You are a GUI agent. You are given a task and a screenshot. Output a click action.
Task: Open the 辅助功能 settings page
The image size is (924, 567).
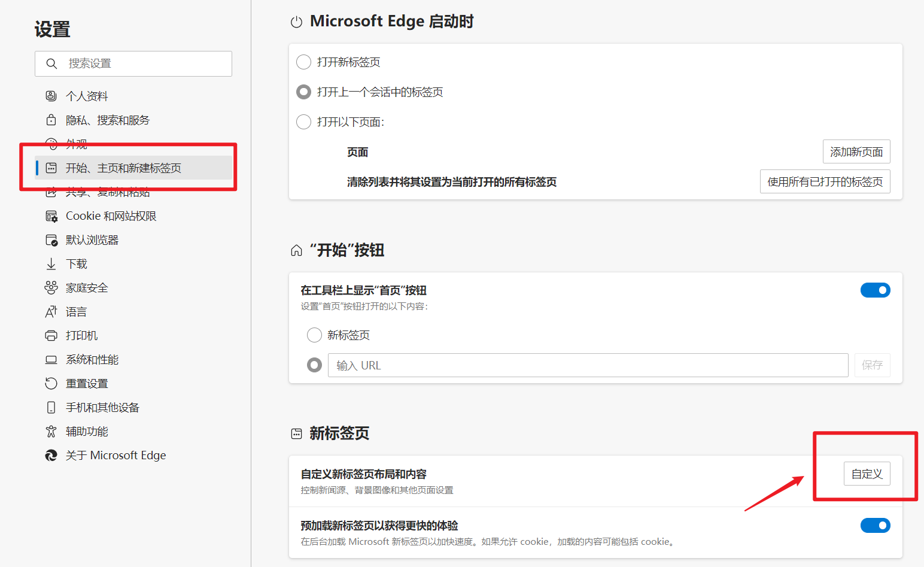click(133, 431)
